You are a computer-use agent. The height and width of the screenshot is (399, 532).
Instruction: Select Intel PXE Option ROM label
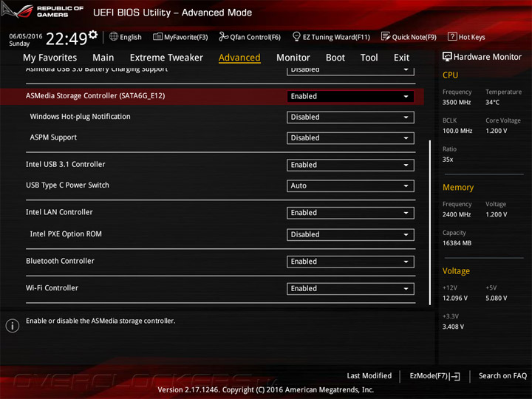point(66,234)
